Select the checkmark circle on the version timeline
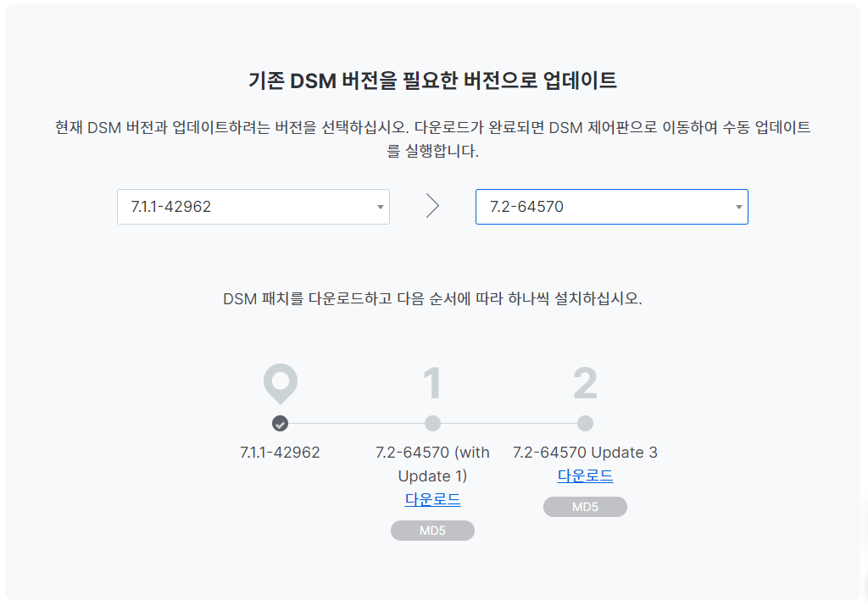Image resolution: width=868 pixels, height=606 pixels. coord(280,424)
